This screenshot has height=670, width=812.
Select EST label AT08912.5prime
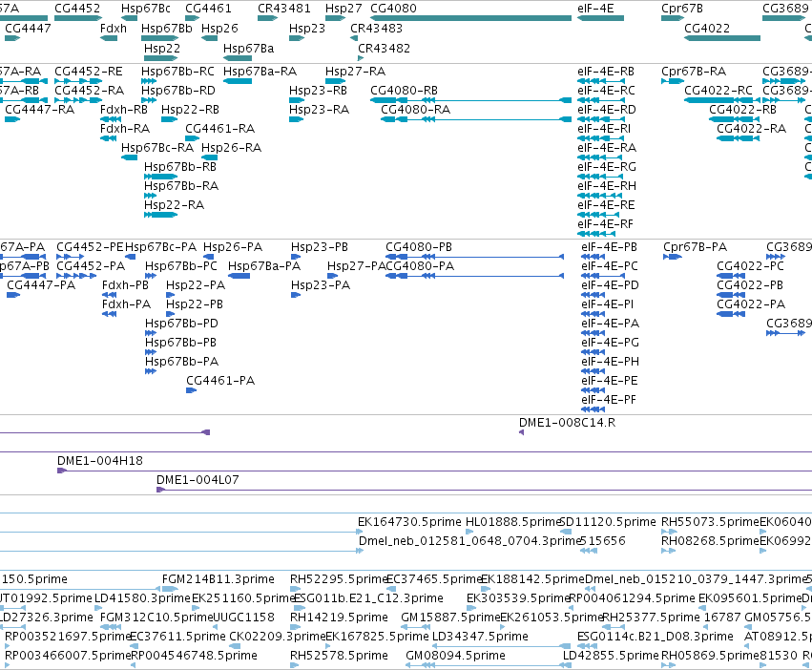click(778, 637)
